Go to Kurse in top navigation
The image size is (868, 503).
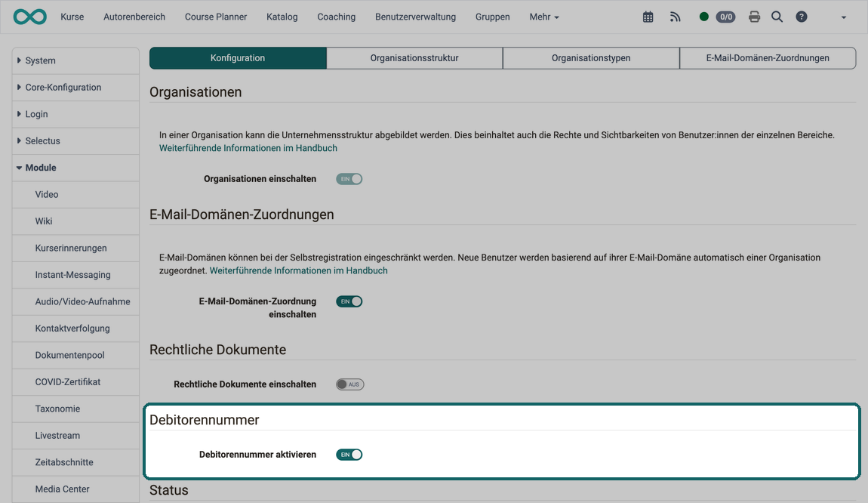click(x=72, y=17)
